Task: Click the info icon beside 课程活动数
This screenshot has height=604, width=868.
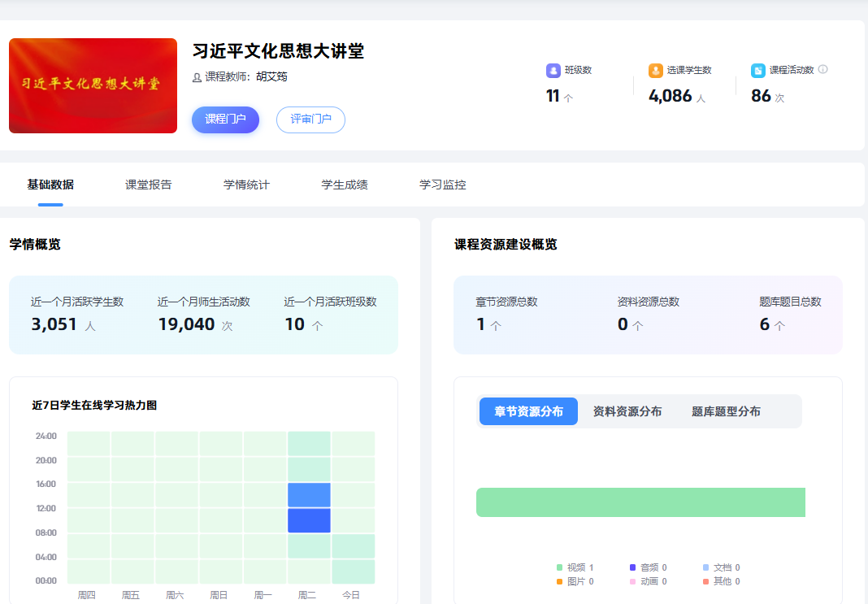Action: [822, 70]
